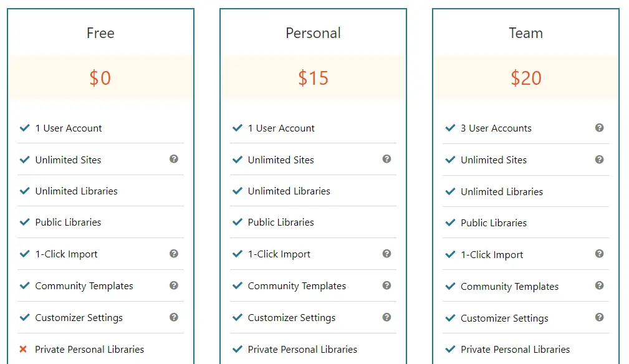Show help for Team Customizer Settings
This screenshot has height=364, width=629.
tap(599, 317)
